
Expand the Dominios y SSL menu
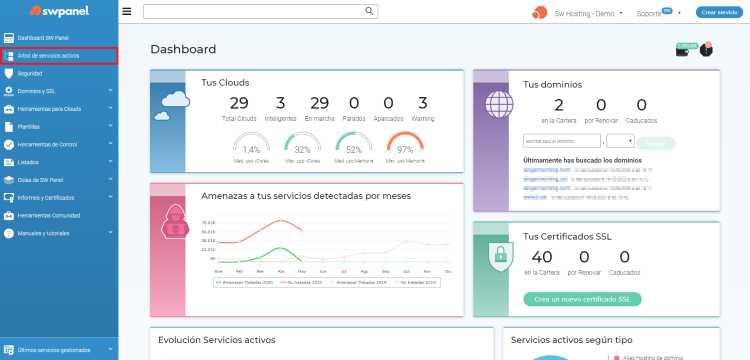click(x=110, y=89)
